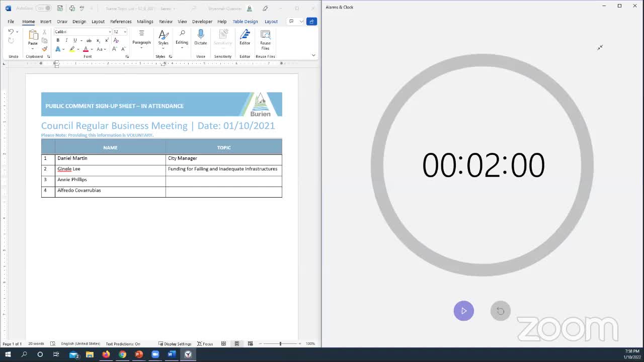The image size is (644, 362).
Task: Adjust the zoom slider in Word
Action: click(x=280, y=344)
